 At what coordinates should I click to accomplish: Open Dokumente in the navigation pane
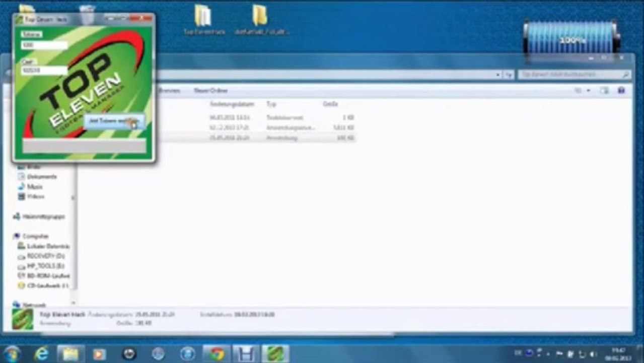[42, 176]
